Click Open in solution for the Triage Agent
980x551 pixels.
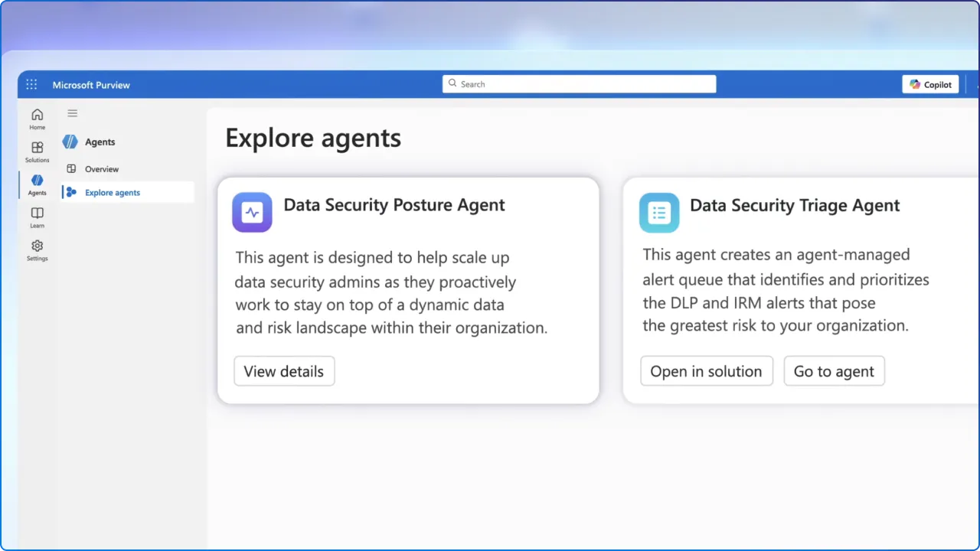[x=706, y=371]
